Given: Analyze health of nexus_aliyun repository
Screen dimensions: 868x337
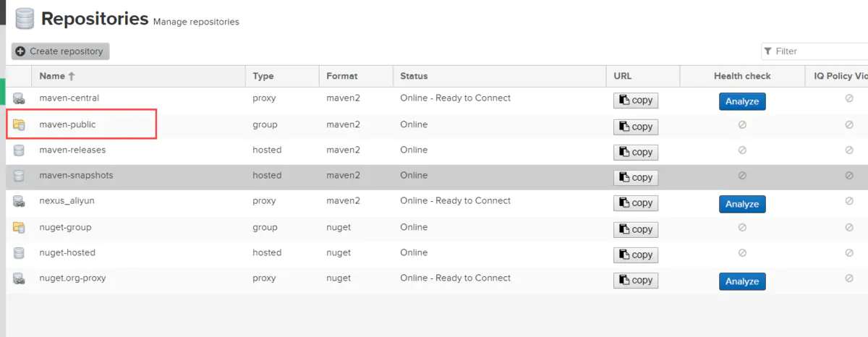Looking at the screenshot, I should [742, 204].
